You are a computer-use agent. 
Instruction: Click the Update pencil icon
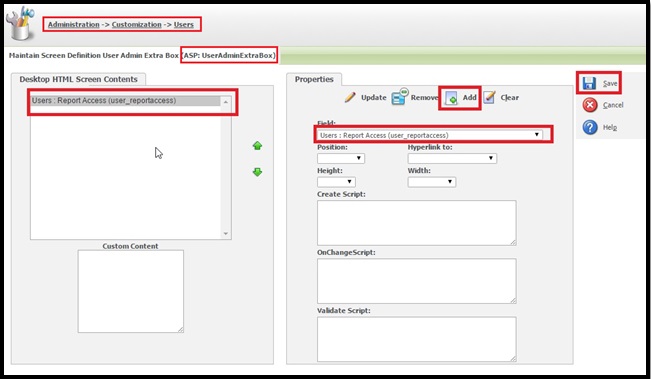tap(350, 98)
